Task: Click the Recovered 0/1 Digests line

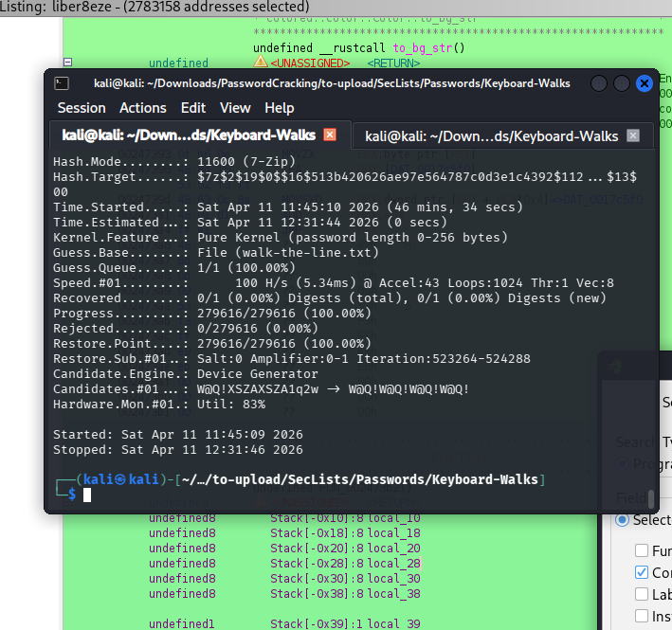Action: [330, 298]
